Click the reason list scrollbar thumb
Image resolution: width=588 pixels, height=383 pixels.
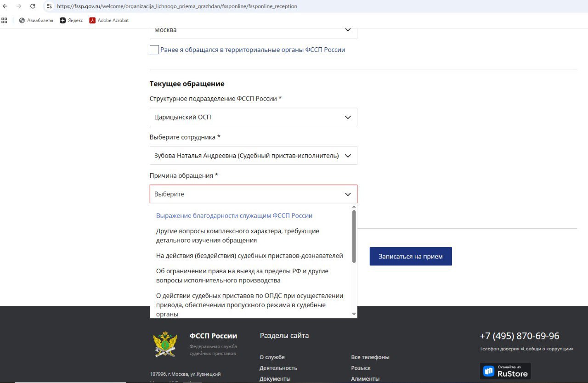click(x=354, y=237)
